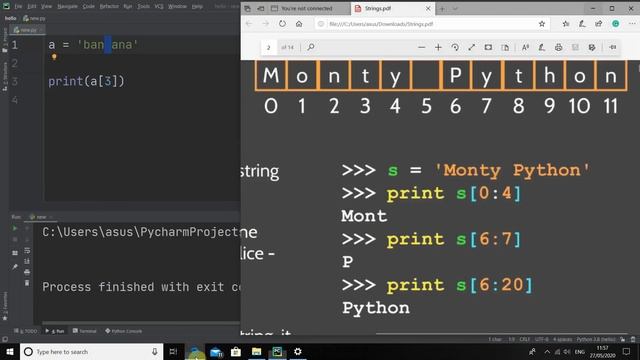Screen dimensions: 640x360
Task: Click the restore layout icon in Run panel
Action: point(15,253)
